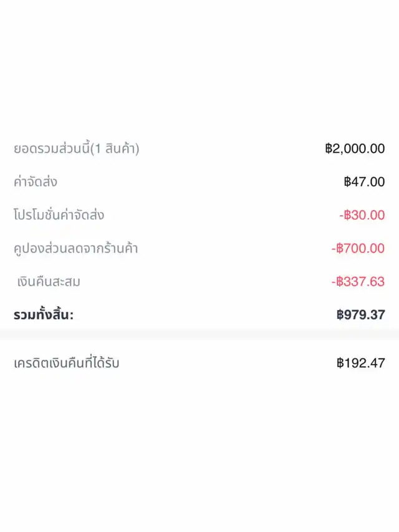Click the blank area above the subtotal row

199,69
